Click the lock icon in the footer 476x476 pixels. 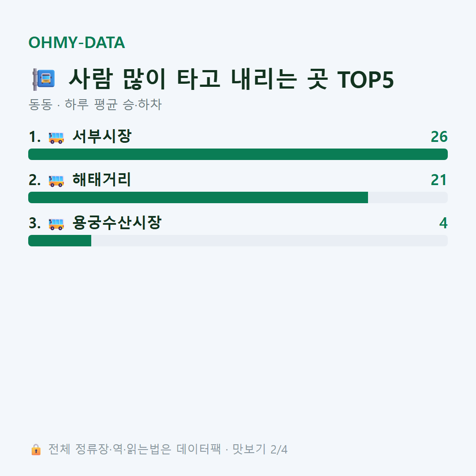tap(36, 450)
